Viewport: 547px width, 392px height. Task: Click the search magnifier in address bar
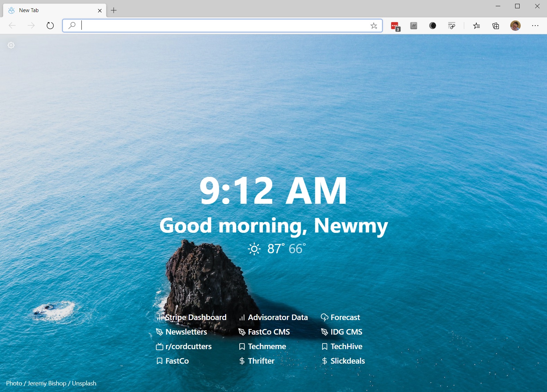click(72, 26)
